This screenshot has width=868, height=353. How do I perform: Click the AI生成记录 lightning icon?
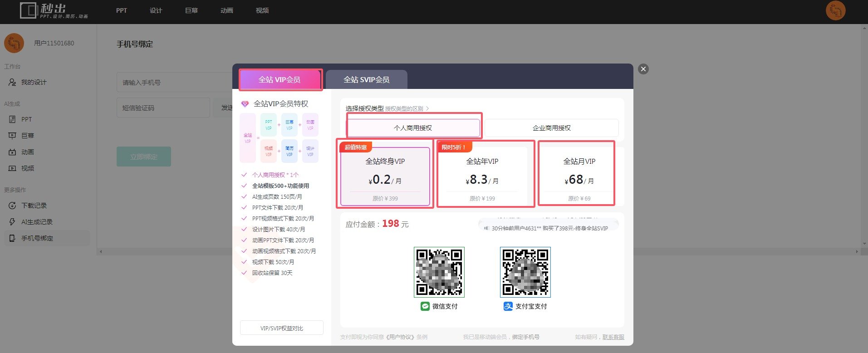click(x=12, y=222)
